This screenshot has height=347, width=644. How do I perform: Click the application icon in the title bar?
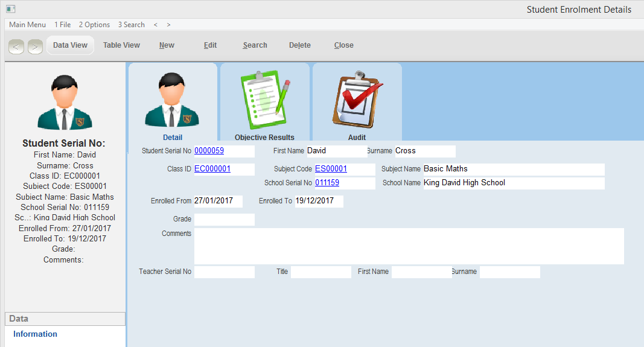pos(10,9)
